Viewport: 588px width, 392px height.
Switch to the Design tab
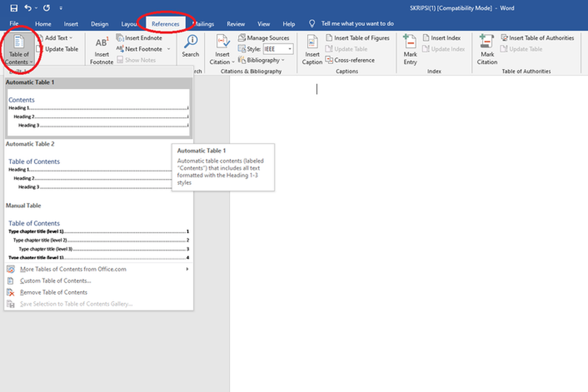(x=100, y=24)
